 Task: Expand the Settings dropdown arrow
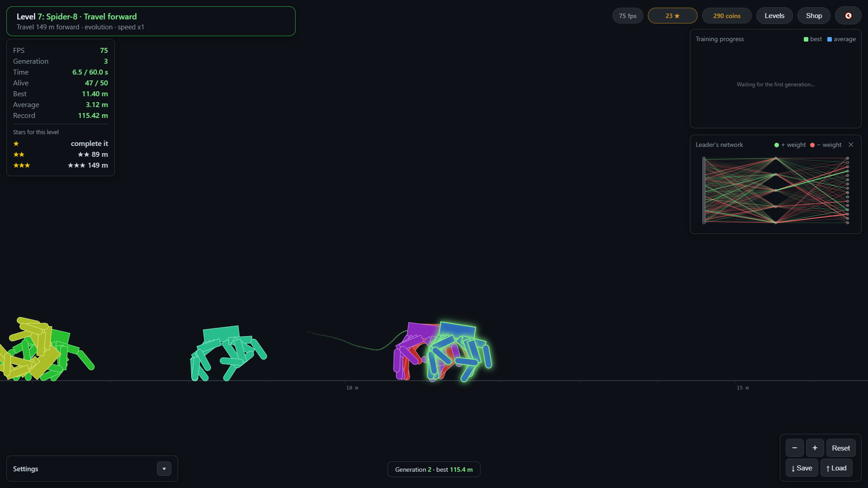(x=164, y=469)
